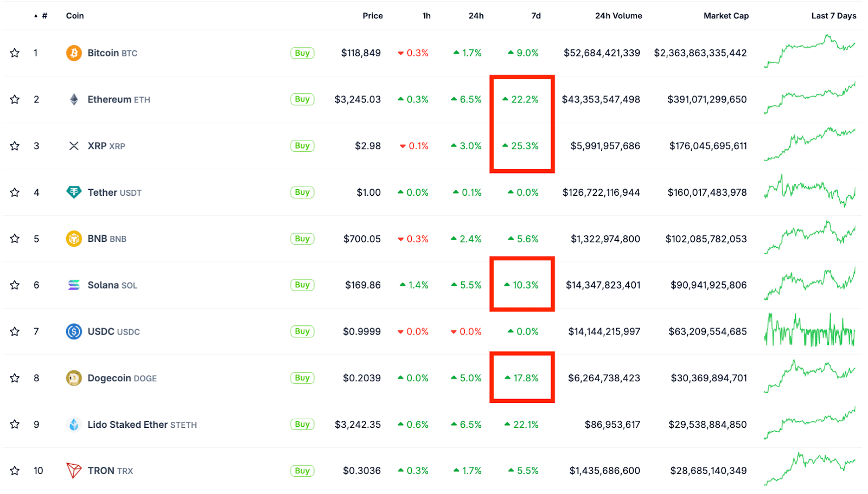Toggle the Solana favorite star
Viewport: 868px width, 494px height.
tap(15, 285)
